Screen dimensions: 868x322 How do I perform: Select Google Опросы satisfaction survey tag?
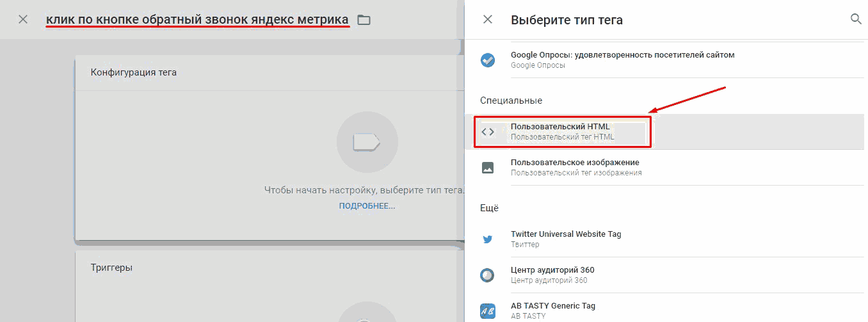pos(664,60)
